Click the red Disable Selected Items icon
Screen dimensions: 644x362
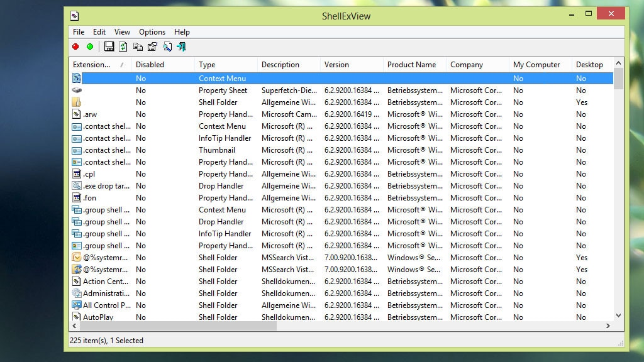(x=75, y=47)
